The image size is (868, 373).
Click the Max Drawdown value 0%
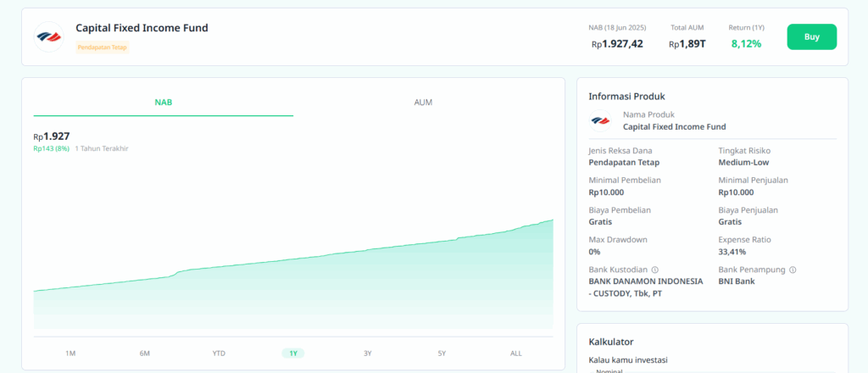click(x=594, y=252)
